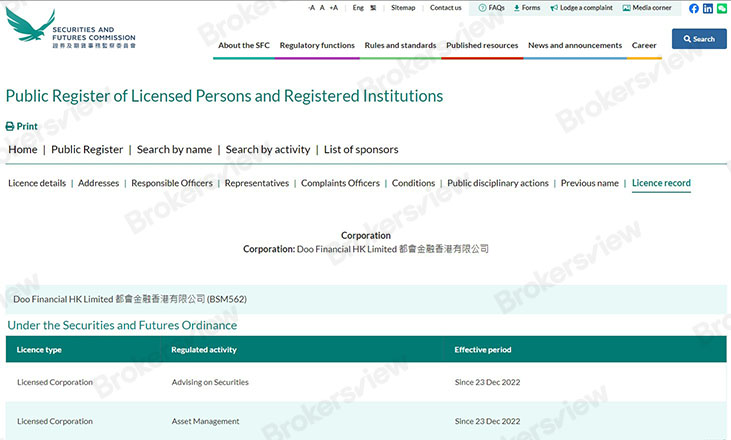The height and width of the screenshot is (440, 731).
Task: Switch to the Conditions tab
Action: (413, 183)
